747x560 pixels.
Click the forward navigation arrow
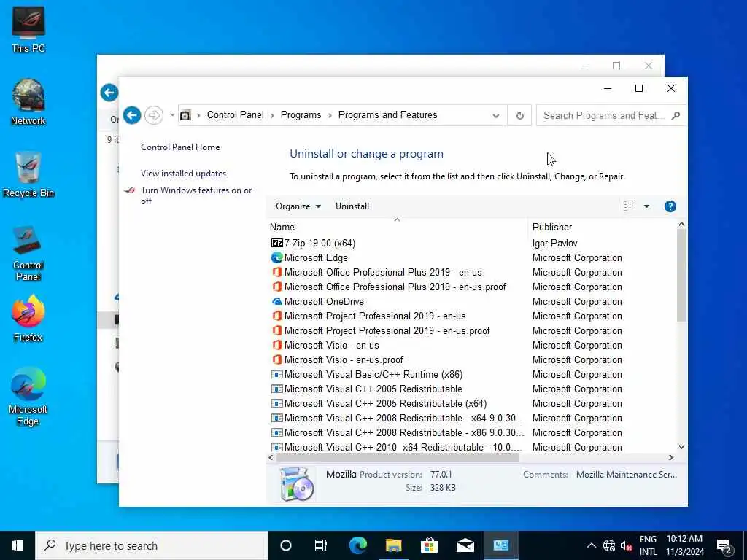point(154,115)
